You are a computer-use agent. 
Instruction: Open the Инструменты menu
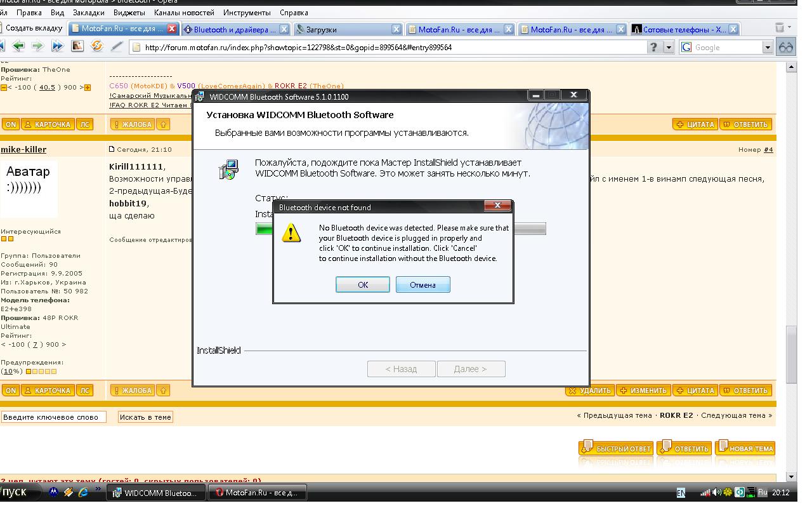(246, 12)
